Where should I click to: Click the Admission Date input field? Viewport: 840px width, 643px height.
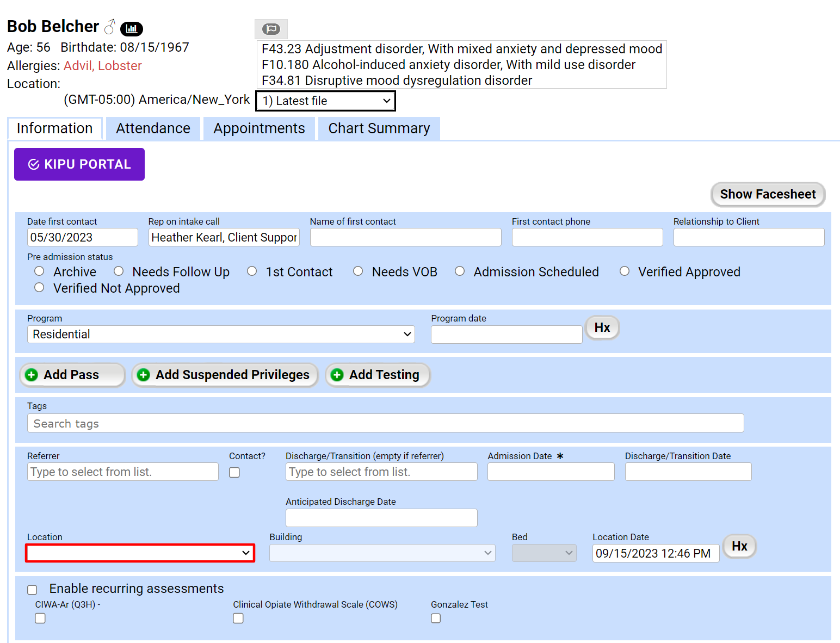[551, 472]
